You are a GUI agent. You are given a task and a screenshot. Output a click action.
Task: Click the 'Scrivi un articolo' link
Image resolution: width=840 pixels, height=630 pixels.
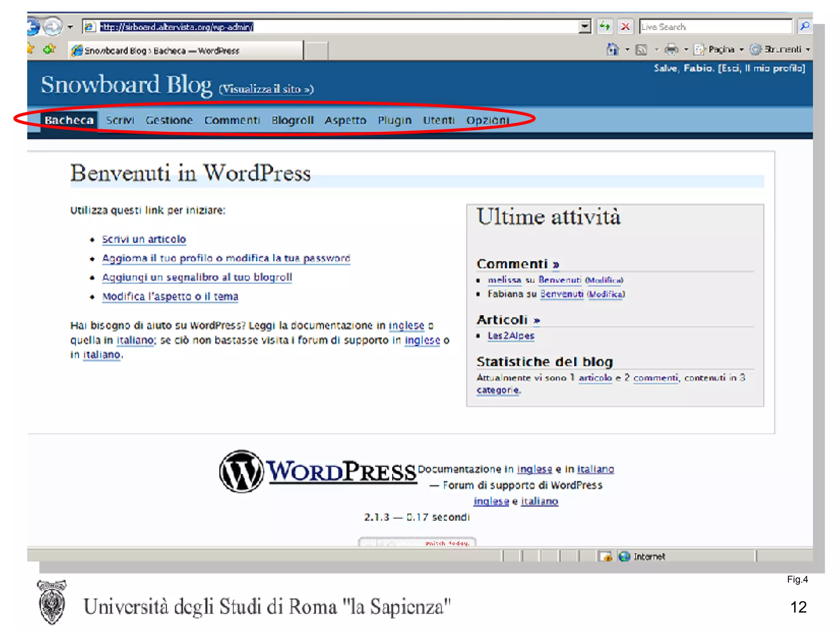144,239
